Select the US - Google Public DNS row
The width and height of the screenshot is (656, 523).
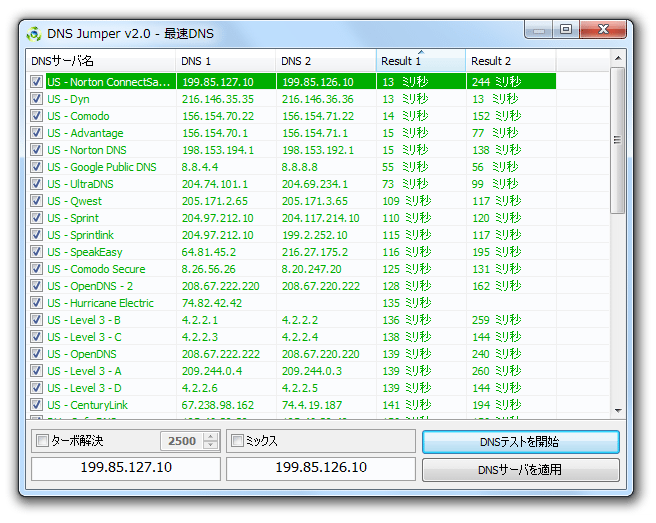[x=291, y=167]
